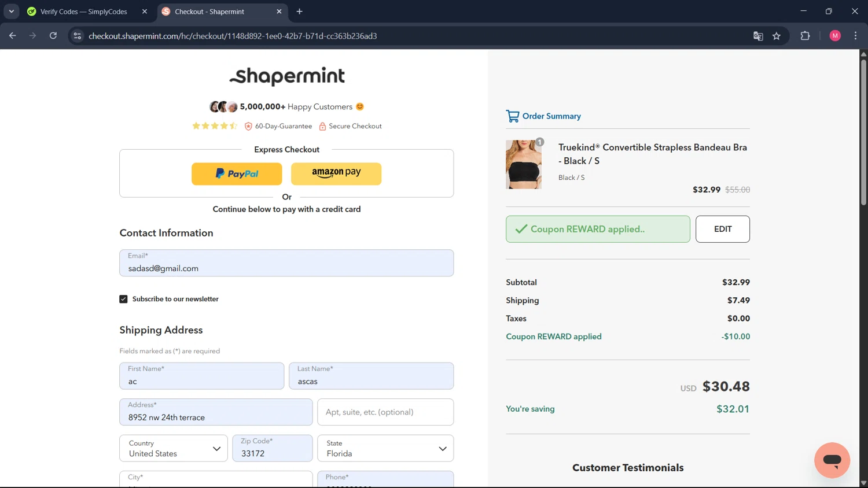Click the strikethrough price $55.00
This screenshot has height=488, width=868.
(738, 190)
